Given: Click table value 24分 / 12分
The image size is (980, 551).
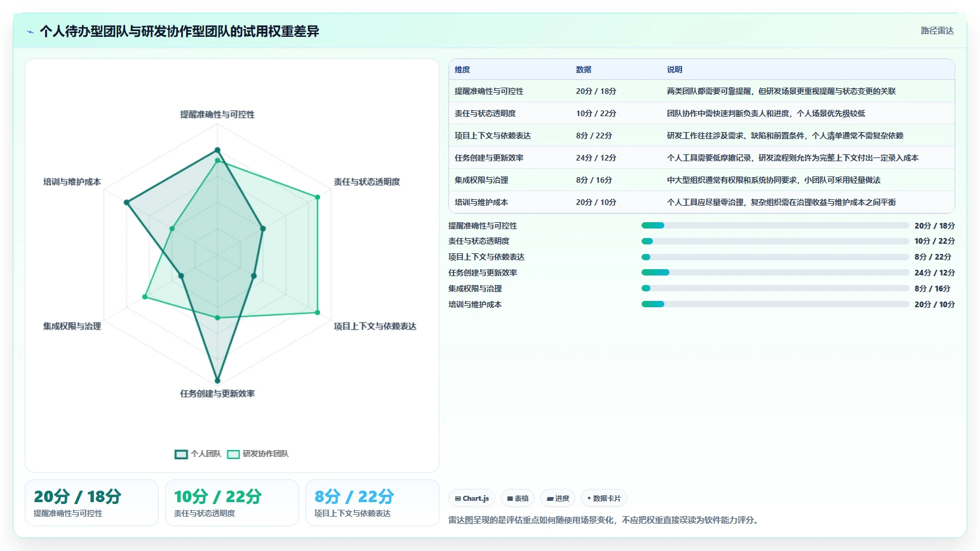Looking at the screenshot, I should [596, 158].
